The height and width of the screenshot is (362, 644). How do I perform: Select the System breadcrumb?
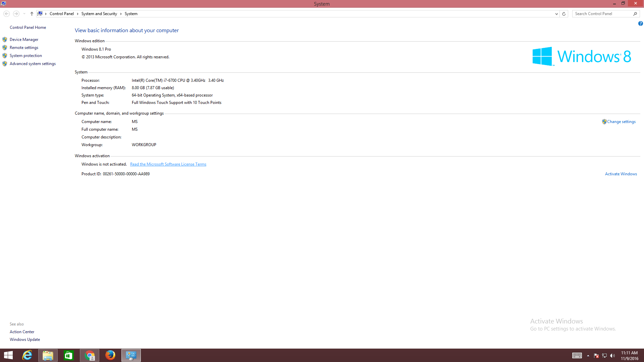[x=131, y=14]
